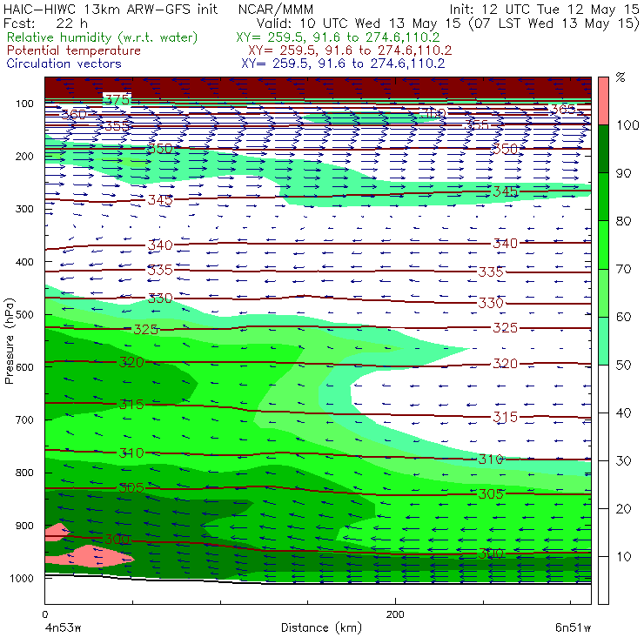Click the dark red band at the plot top
The height and width of the screenshot is (644, 644).
tap(318, 88)
